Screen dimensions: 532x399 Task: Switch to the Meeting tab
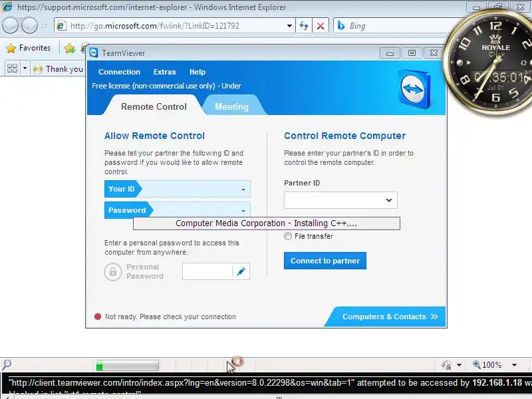231,106
